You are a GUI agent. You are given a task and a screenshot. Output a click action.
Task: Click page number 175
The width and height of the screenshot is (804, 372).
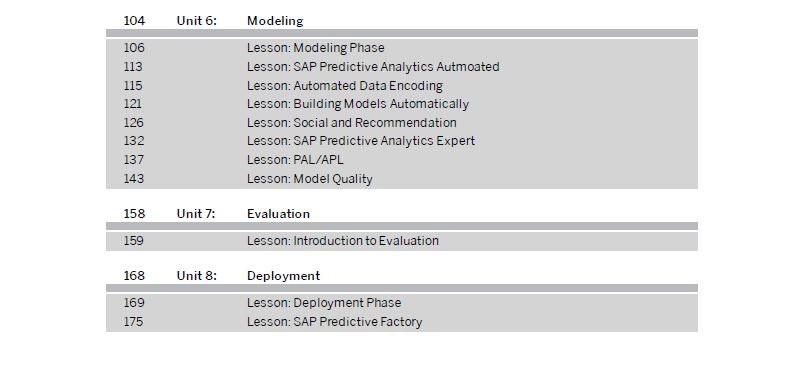[133, 322]
